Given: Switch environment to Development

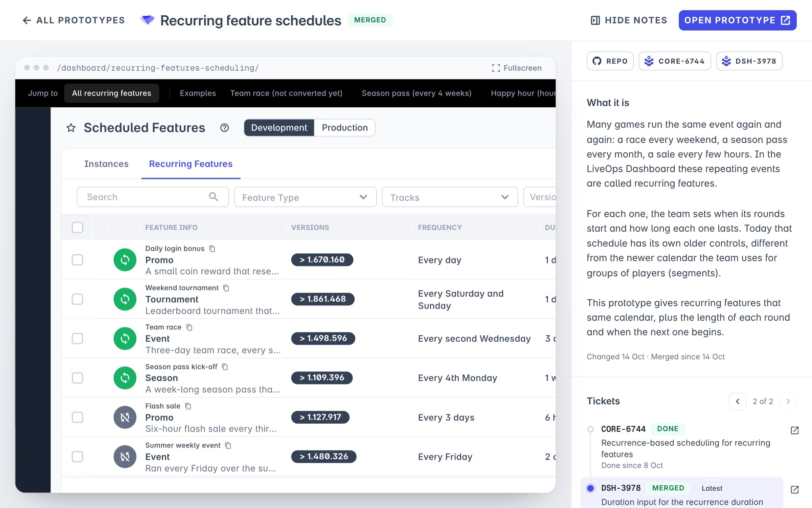Looking at the screenshot, I should pyautogui.click(x=279, y=128).
